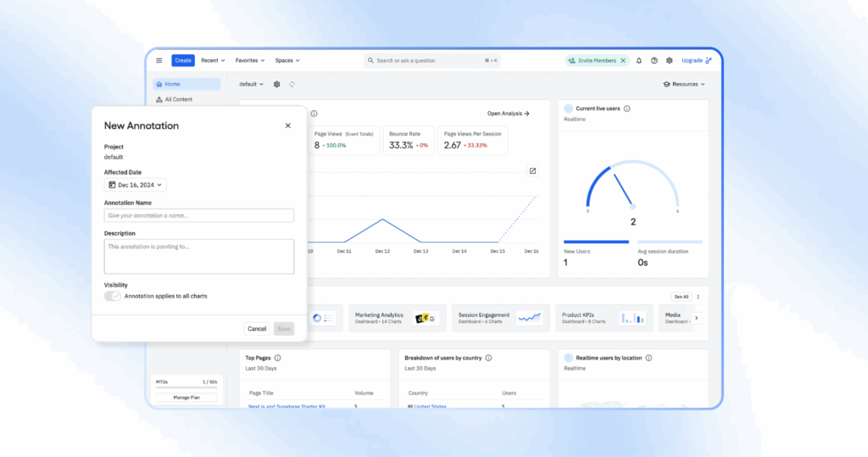Viewport: 868px width, 457px height.
Task: Click the MTUs usage bar
Action: [186, 387]
